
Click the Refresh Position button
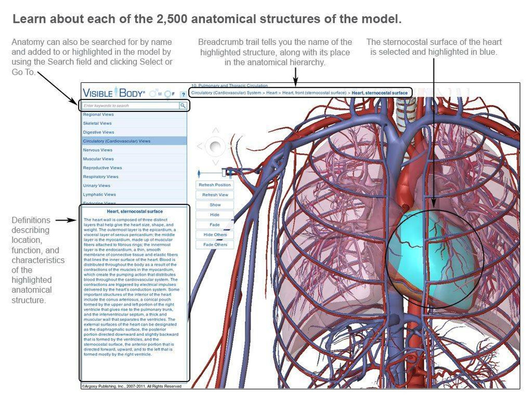[214, 185]
